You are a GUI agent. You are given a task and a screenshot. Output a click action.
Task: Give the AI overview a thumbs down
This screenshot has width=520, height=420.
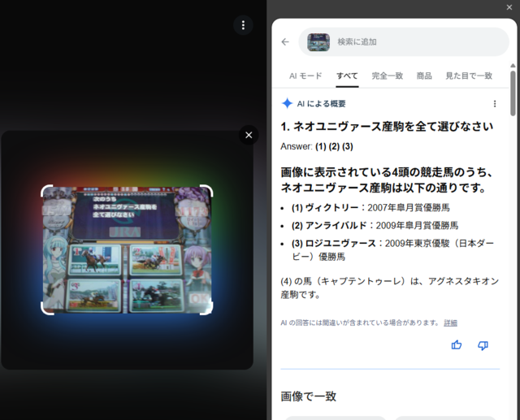tap(483, 345)
